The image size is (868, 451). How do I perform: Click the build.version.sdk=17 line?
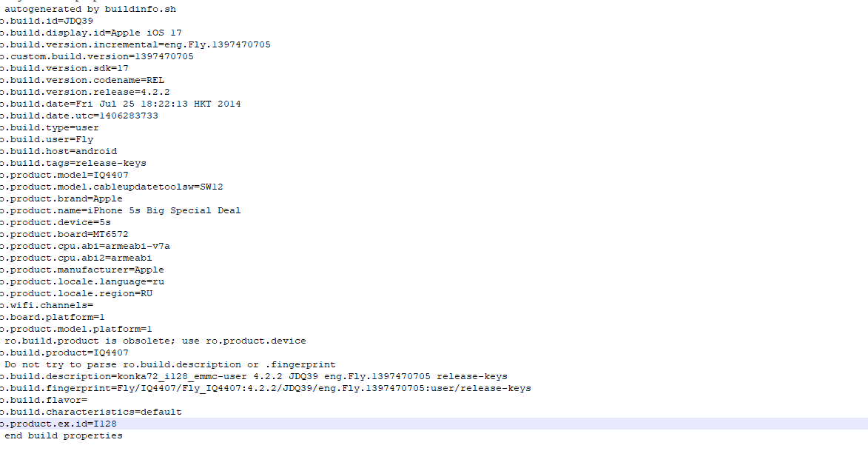click(64, 68)
